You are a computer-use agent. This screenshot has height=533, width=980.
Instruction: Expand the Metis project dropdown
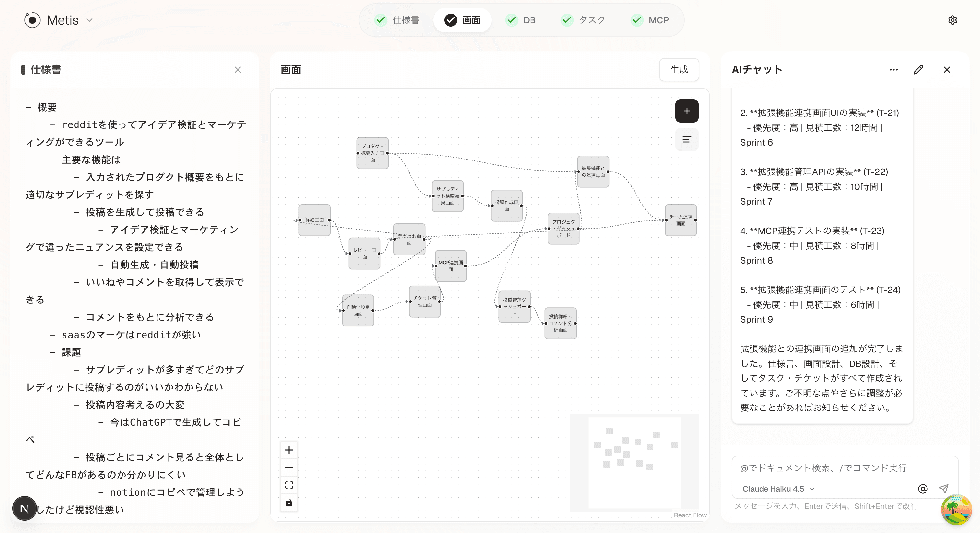pyautogui.click(x=90, y=20)
